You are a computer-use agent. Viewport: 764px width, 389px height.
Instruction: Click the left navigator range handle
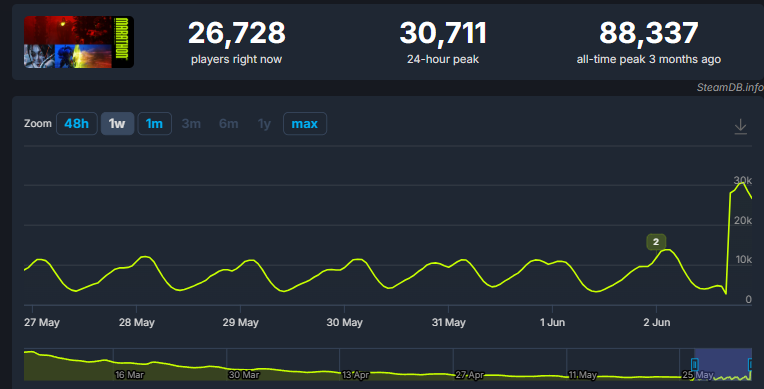[695, 364]
